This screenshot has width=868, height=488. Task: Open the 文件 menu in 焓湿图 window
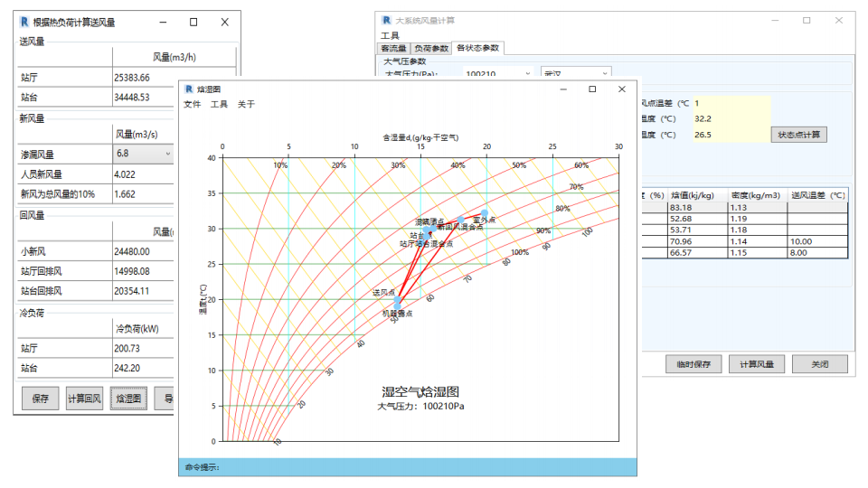(192, 104)
